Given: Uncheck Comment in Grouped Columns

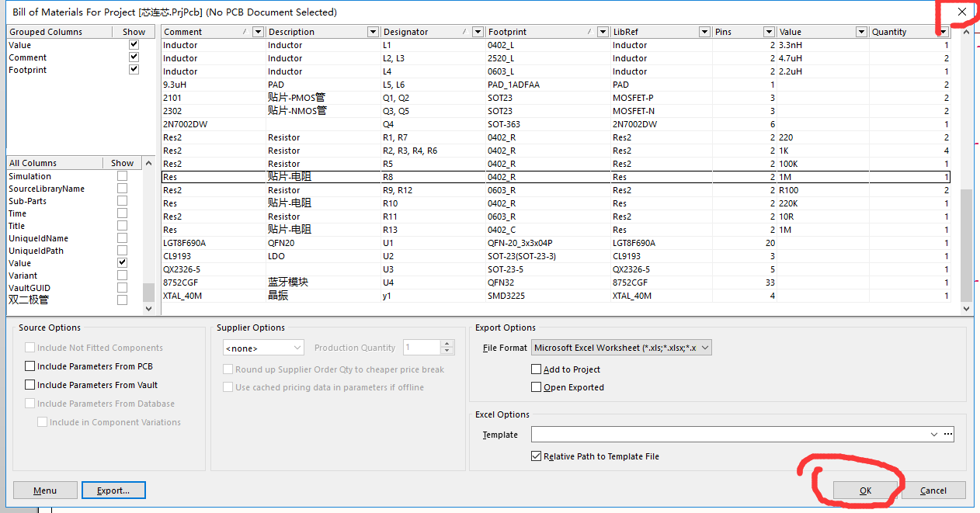Looking at the screenshot, I should point(134,57).
